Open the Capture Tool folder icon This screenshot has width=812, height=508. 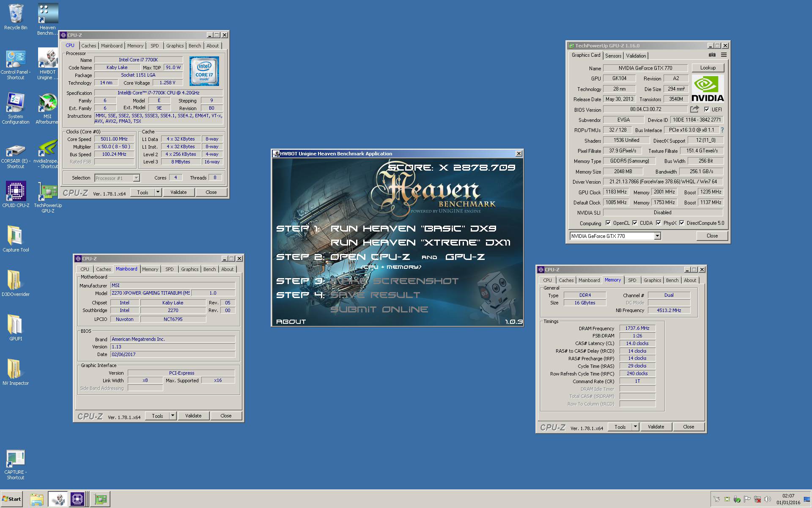(16, 239)
